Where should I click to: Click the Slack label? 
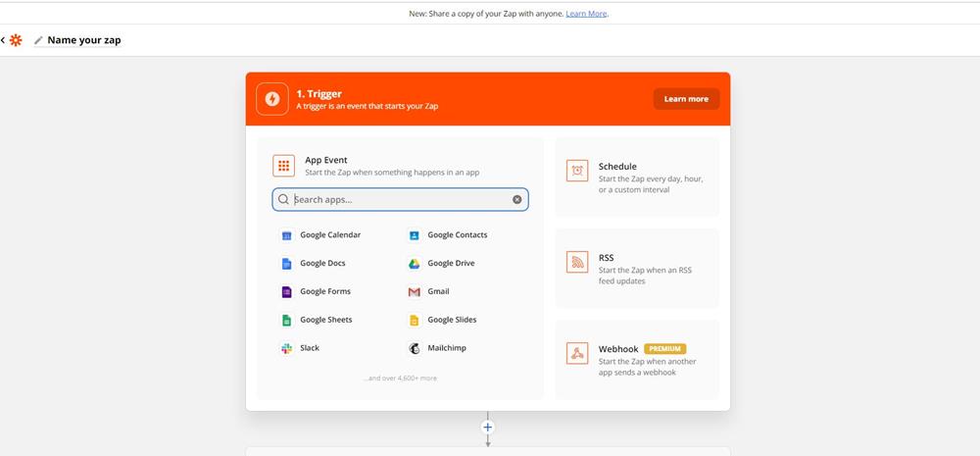(310, 348)
